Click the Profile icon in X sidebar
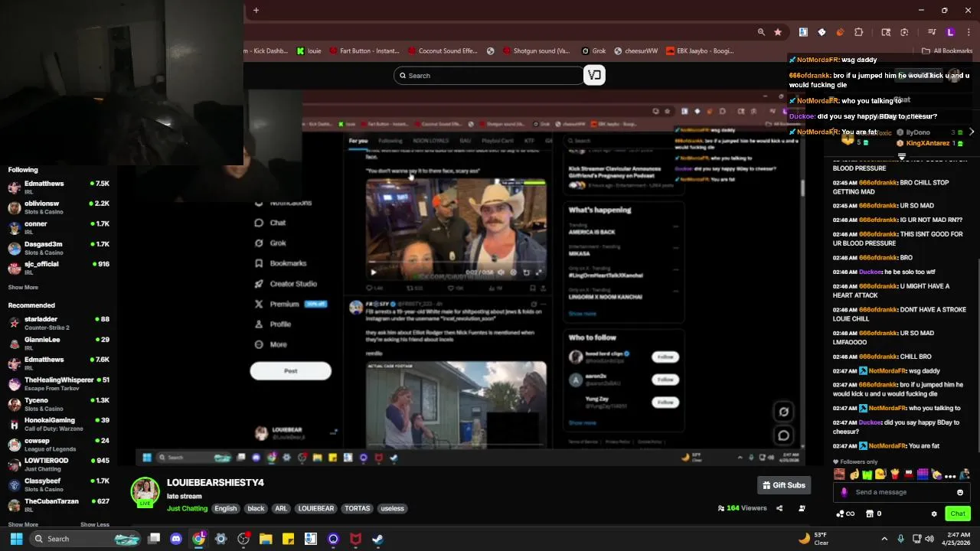Viewport: 980px width, 551px height. point(259,324)
